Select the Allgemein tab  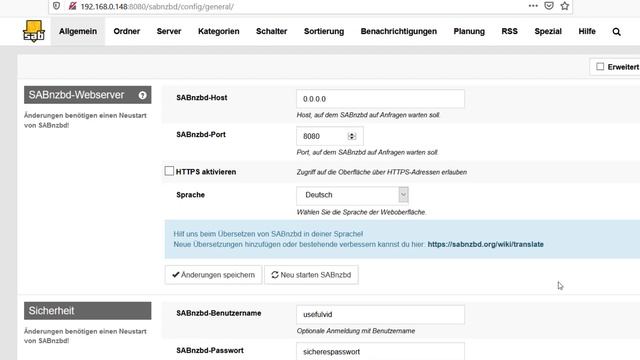[78, 31]
